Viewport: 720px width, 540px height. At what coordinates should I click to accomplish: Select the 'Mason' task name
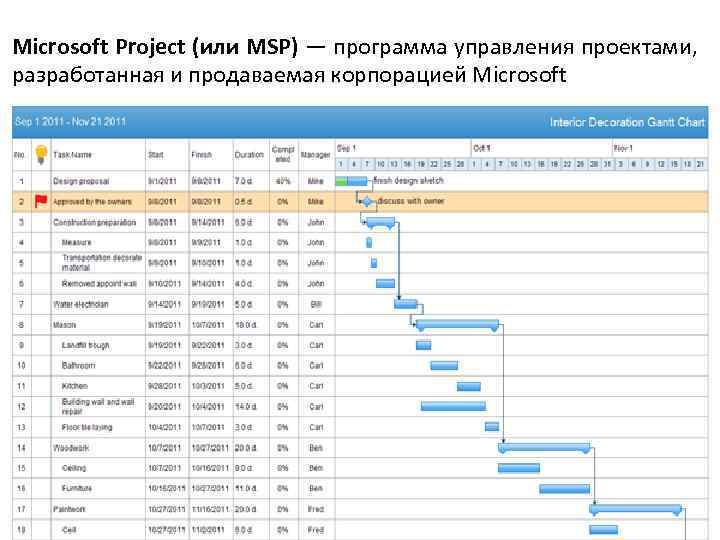pyautogui.click(x=64, y=325)
